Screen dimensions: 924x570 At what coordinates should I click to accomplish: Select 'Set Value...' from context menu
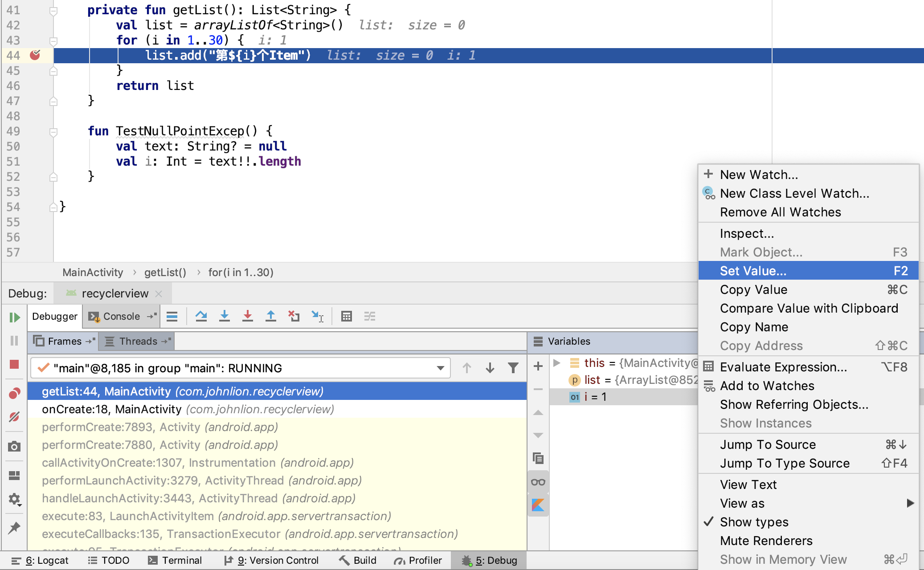(754, 270)
